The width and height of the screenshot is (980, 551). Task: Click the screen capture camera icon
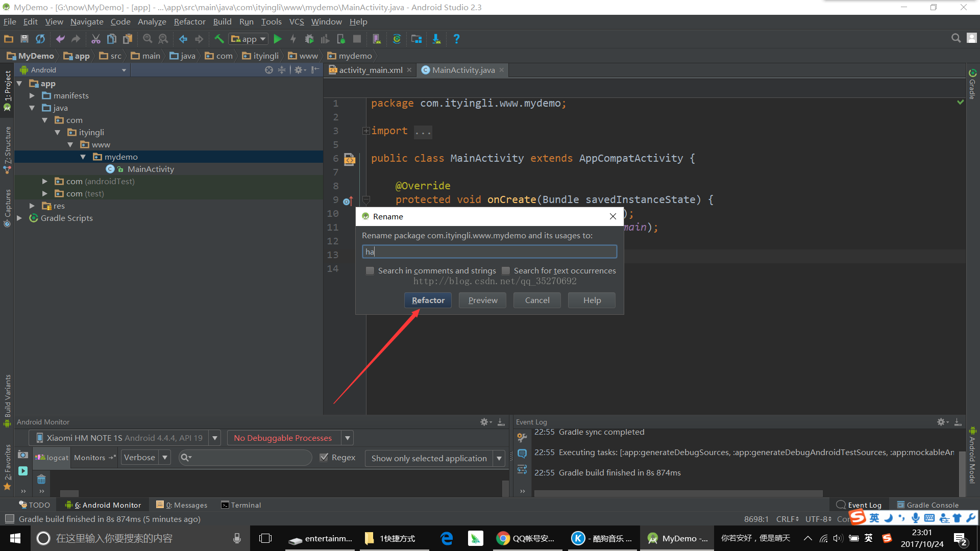(22, 455)
